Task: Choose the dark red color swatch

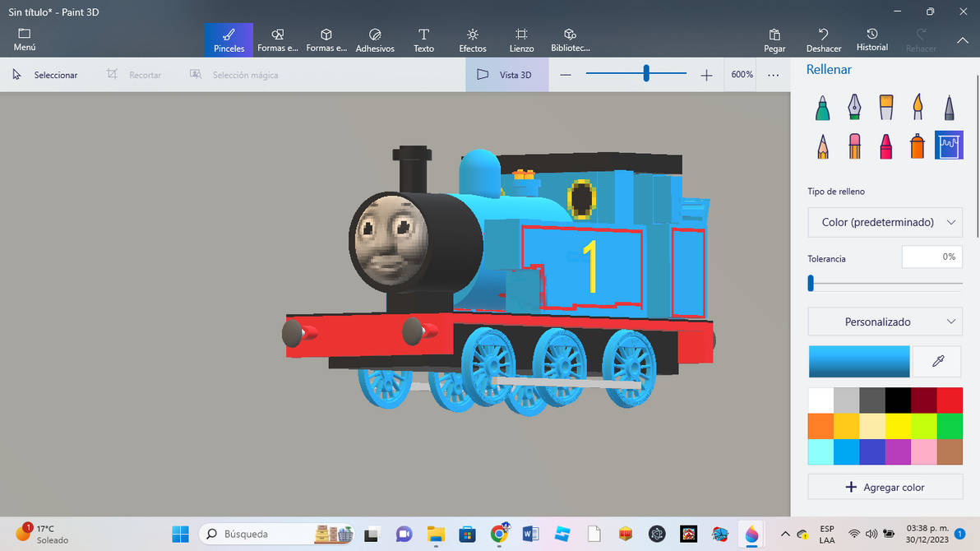Action: tap(924, 401)
